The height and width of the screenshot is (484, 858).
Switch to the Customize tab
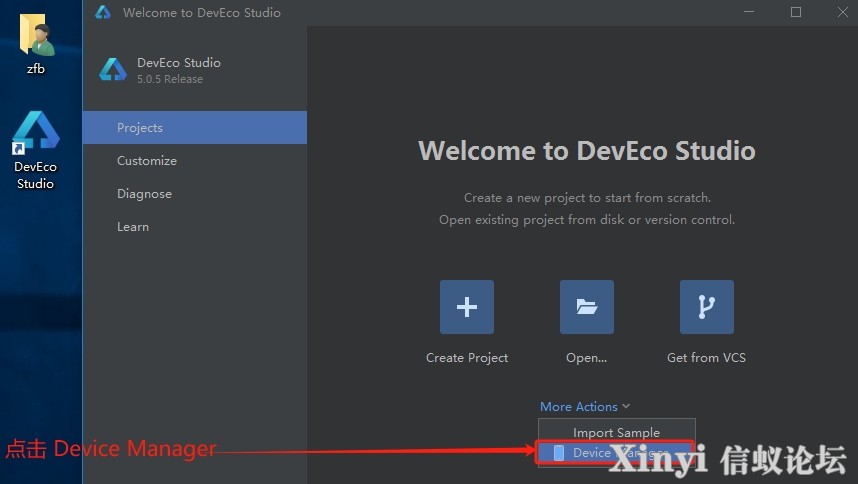point(195,161)
